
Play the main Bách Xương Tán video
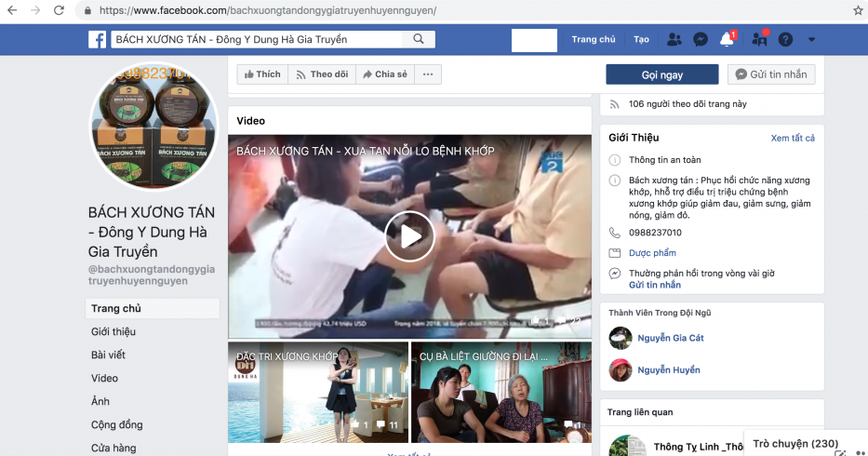[x=409, y=236]
